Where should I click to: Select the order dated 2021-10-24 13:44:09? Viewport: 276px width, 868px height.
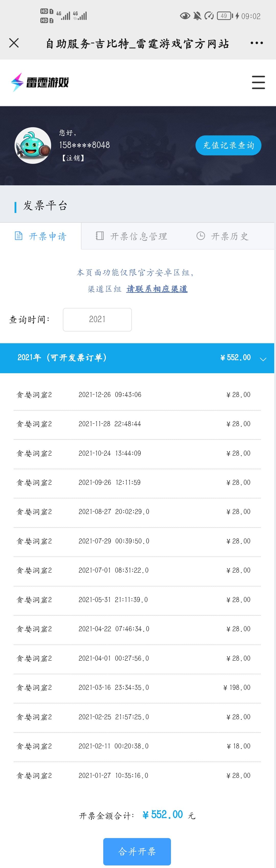137,454
